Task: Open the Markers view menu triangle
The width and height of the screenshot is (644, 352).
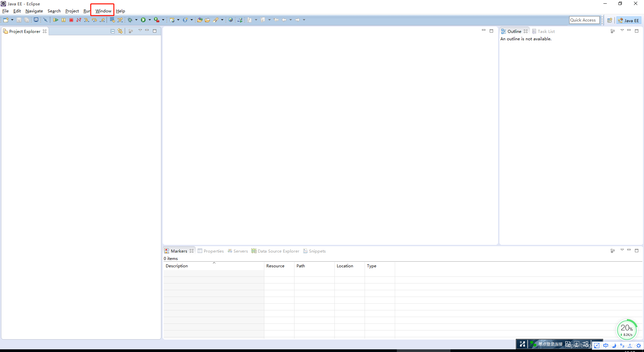Action: click(x=622, y=250)
